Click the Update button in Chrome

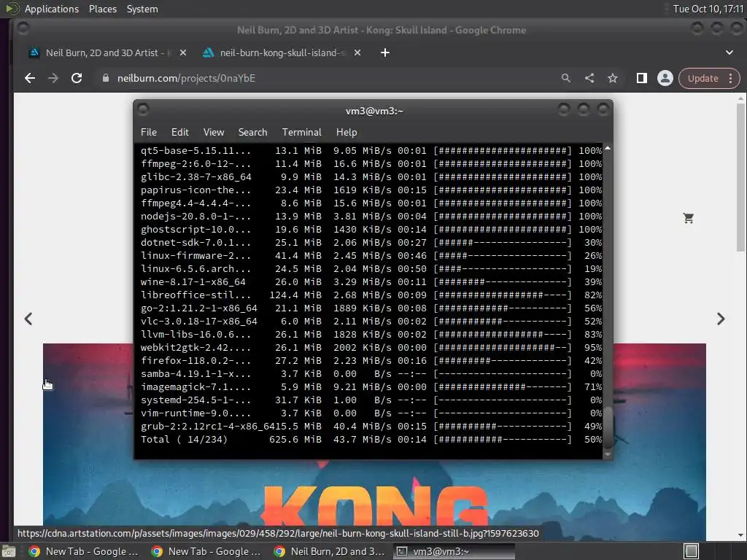click(x=703, y=78)
